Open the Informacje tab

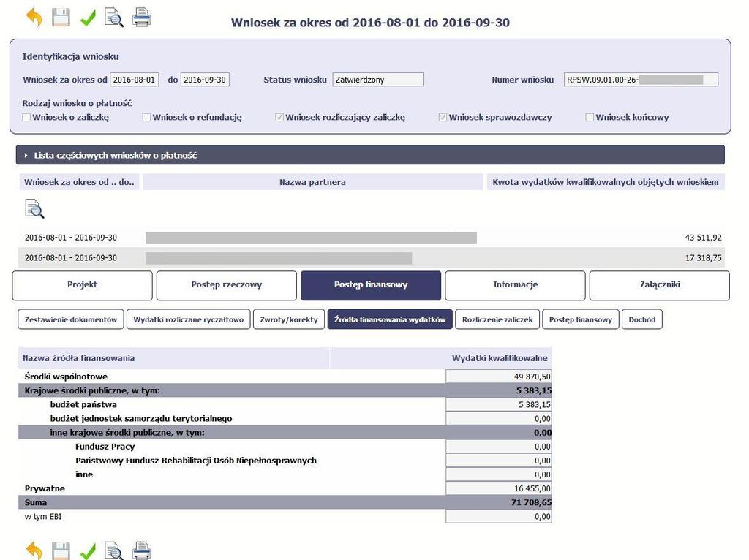click(x=516, y=285)
